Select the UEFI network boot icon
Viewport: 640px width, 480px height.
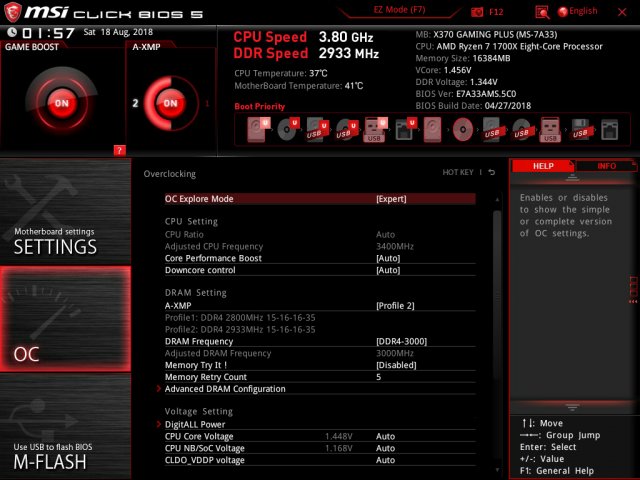(405, 130)
